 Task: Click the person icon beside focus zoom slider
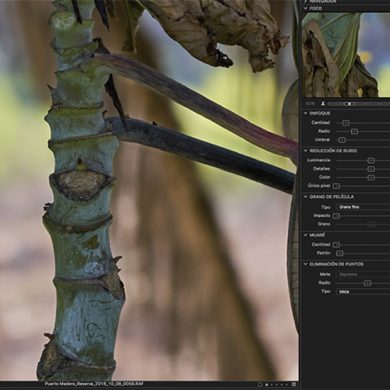coord(323,104)
